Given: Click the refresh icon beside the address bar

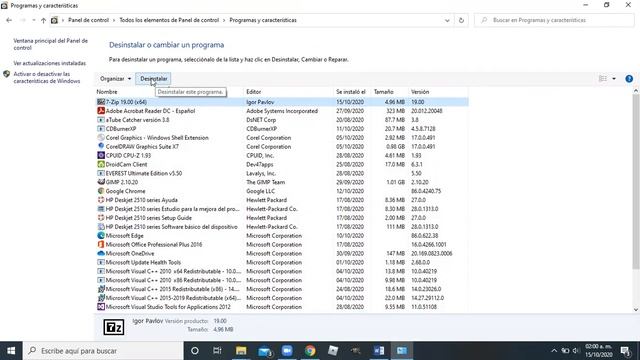Looking at the screenshot, I should (461, 20).
